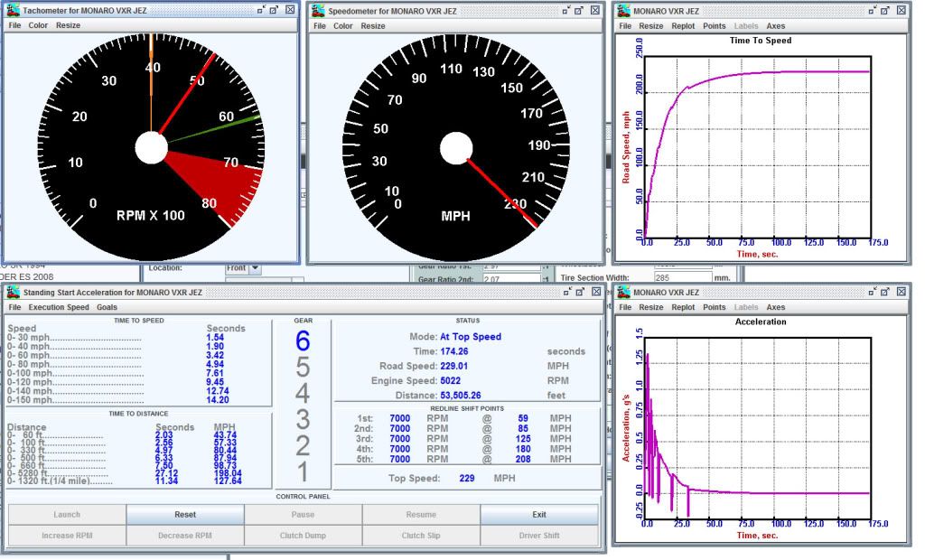
Task: Open Points menu in Time To Speed window
Action: [x=714, y=26]
